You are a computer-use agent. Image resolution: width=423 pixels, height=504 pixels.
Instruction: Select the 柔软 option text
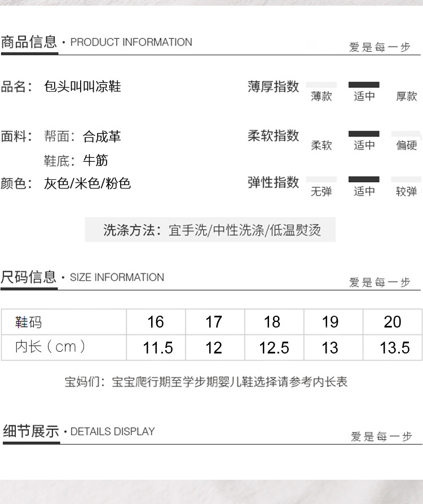tap(321, 145)
